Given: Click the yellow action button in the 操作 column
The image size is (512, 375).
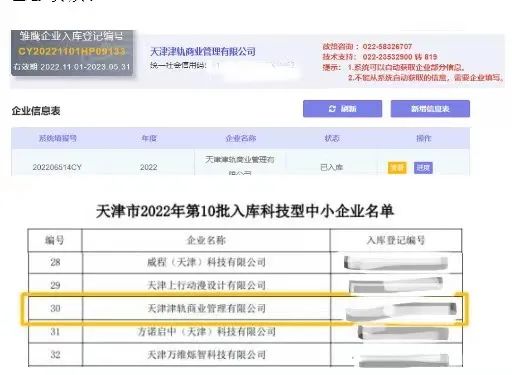Looking at the screenshot, I should pos(397,167).
